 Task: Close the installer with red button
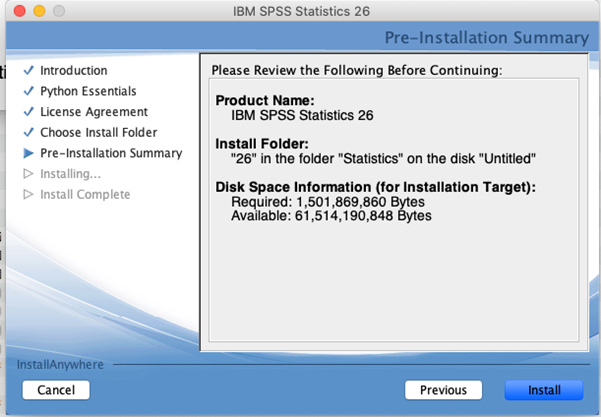(x=20, y=11)
